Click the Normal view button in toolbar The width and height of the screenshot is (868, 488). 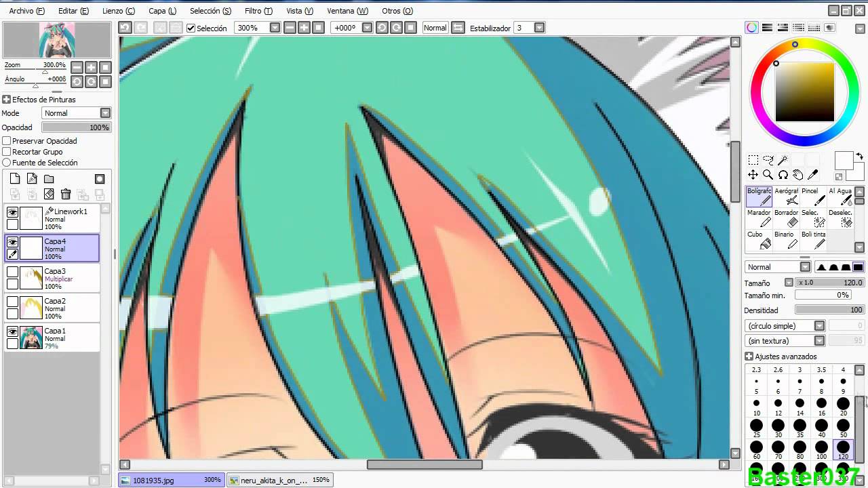pos(435,28)
